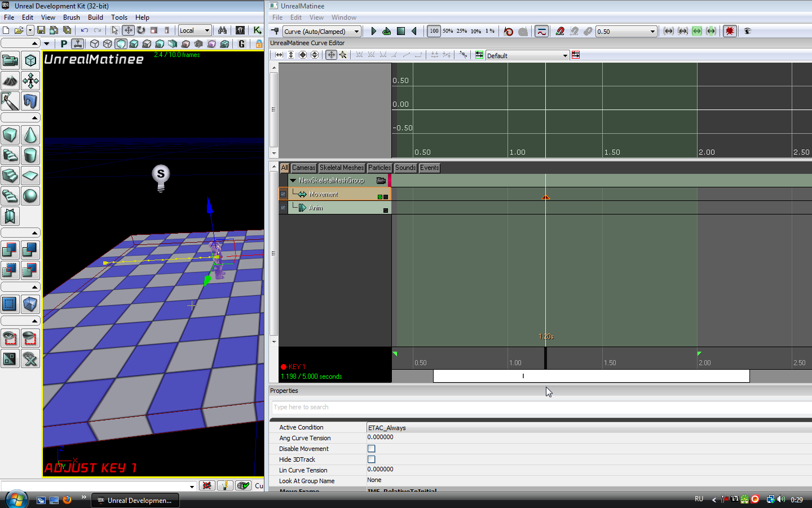Set playback speed to 50%
This screenshot has height=508, width=812.
point(448,32)
